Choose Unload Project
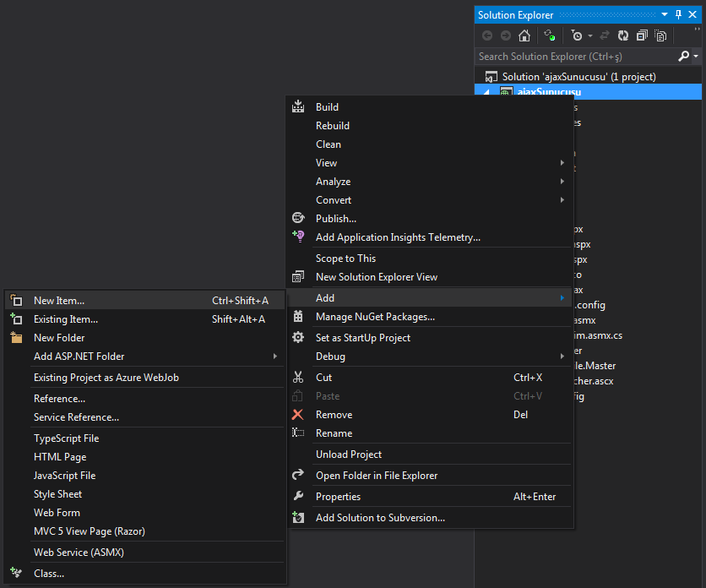Viewport: 706px width, 588px height. (349, 455)
